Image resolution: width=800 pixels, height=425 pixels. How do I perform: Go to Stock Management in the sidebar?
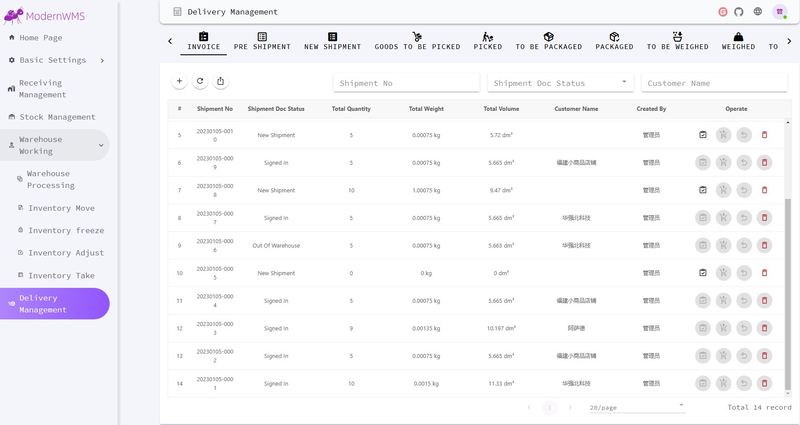point(55,117)
